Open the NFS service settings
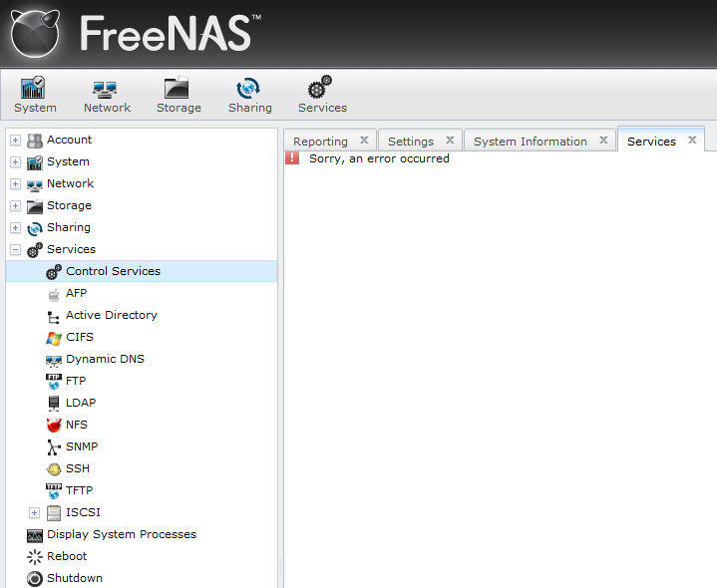This screenshot has height=588, width=717. (77, 425)
